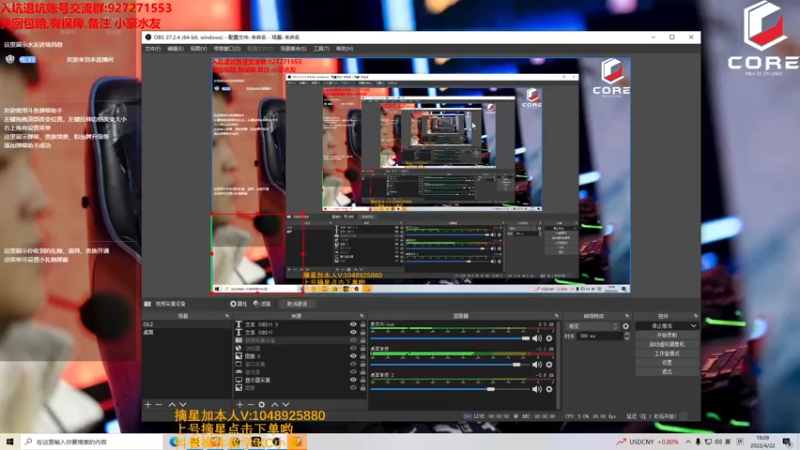Click the 启动虚拟摄像机 button

coord(667,344)
